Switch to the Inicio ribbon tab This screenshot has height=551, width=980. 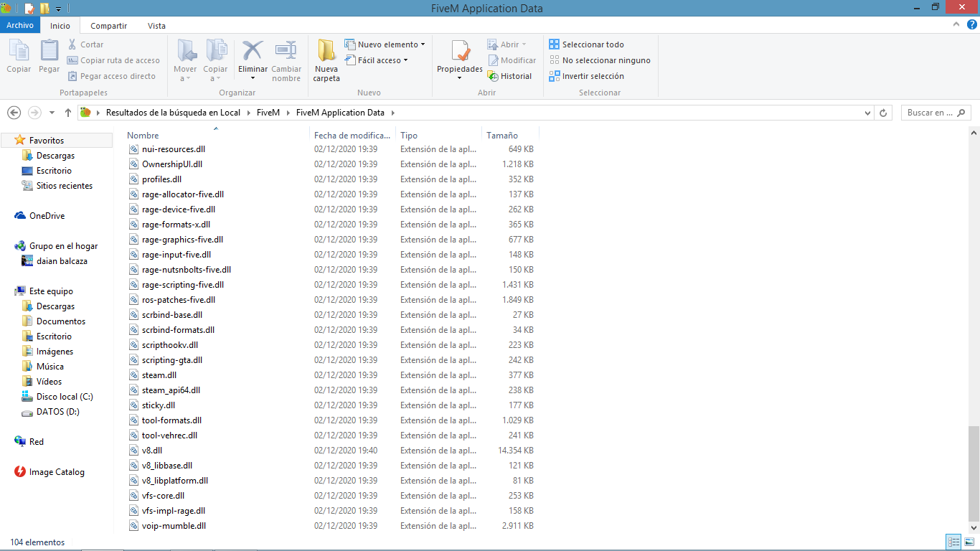tap(60, 26)
